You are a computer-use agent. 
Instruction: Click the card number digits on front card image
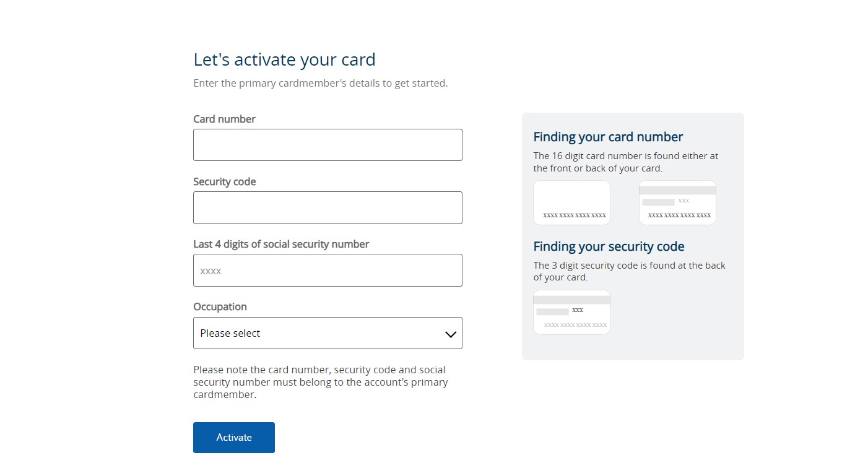571,214
